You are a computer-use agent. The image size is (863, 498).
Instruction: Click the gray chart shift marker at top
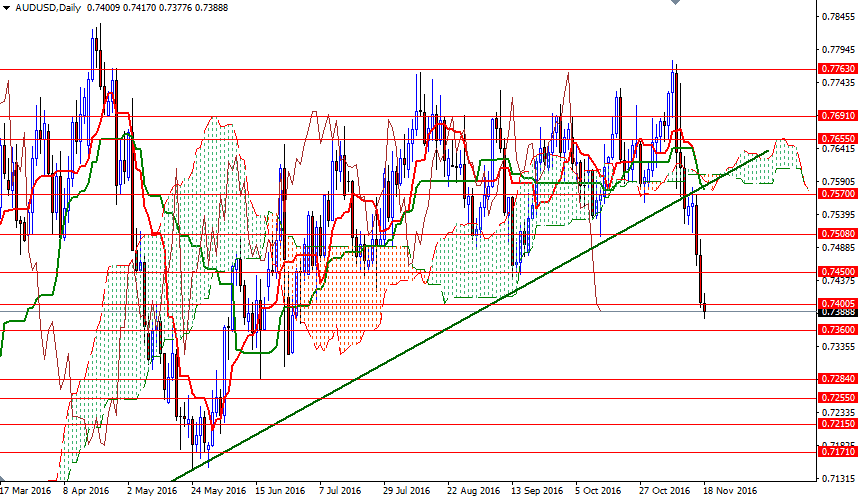(675, 2)
